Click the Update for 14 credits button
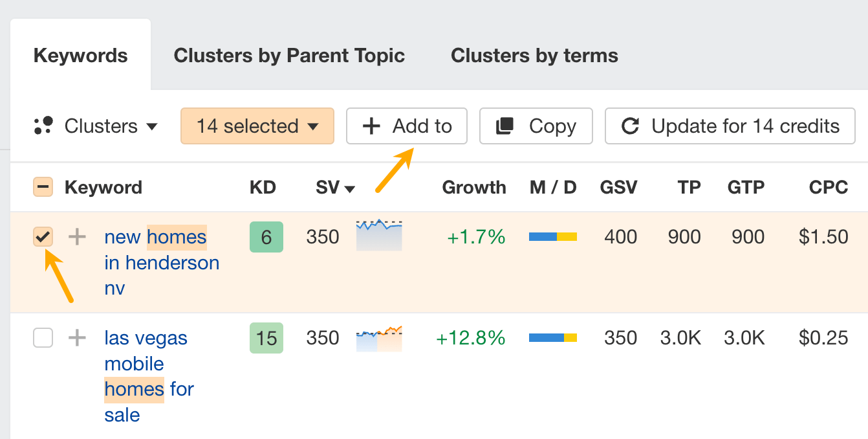The image size is (868, 439). tap(730, 126)
